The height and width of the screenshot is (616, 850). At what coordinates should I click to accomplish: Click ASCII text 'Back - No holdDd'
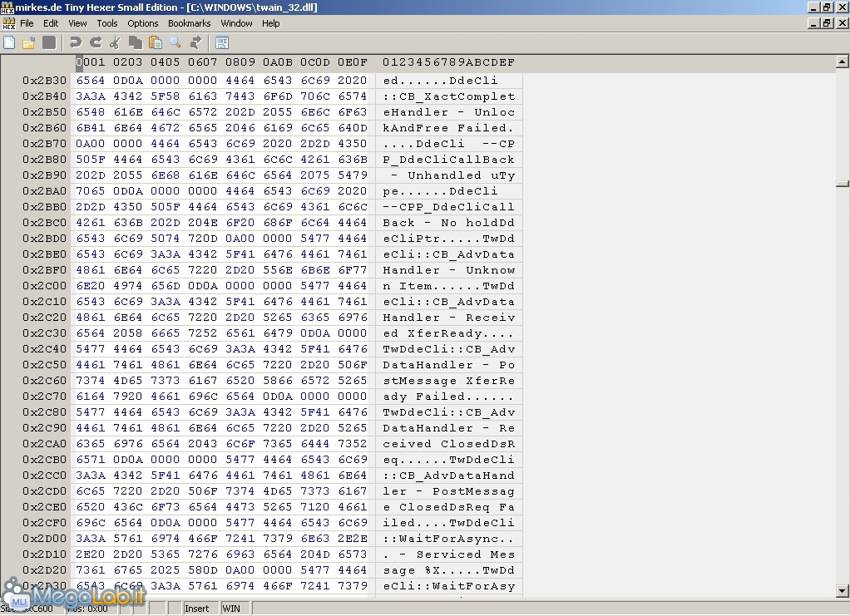(449, 223)
